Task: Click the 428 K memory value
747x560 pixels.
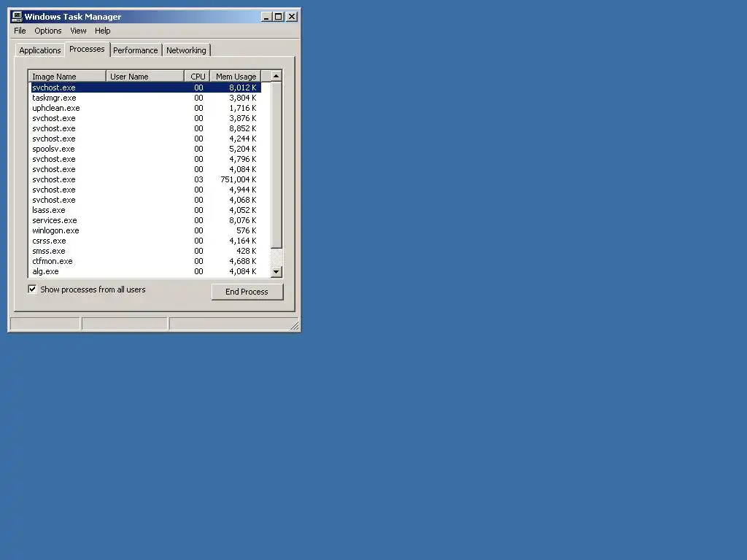Action: tap(247, 251)
